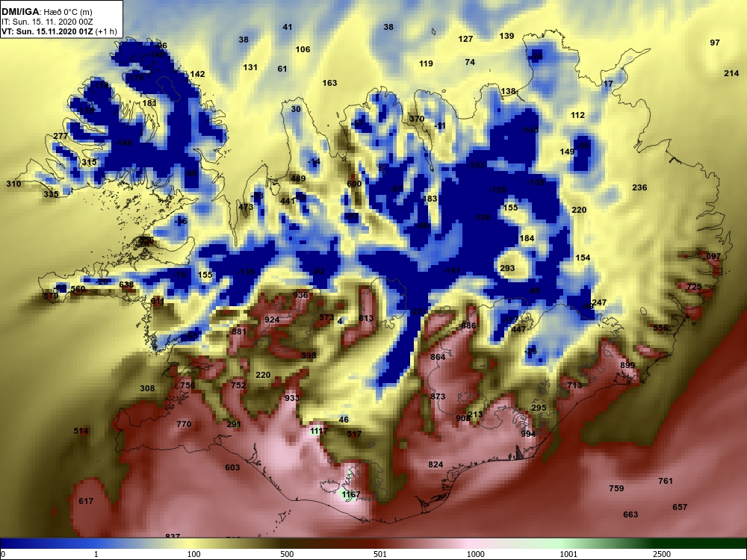The width and height of the screenshot is (747, 560).
Task: Click the map value 770
Action: click(x=184, y=424)
